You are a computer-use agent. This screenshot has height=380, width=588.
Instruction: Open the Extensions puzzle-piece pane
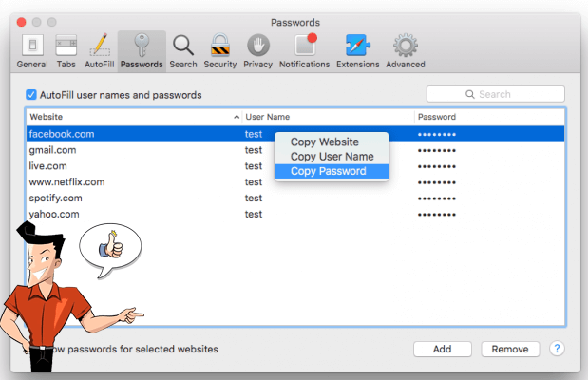[x=358, y=51]
